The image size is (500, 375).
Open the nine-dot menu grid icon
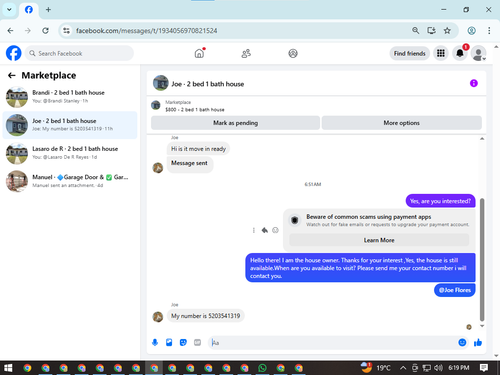441,53
